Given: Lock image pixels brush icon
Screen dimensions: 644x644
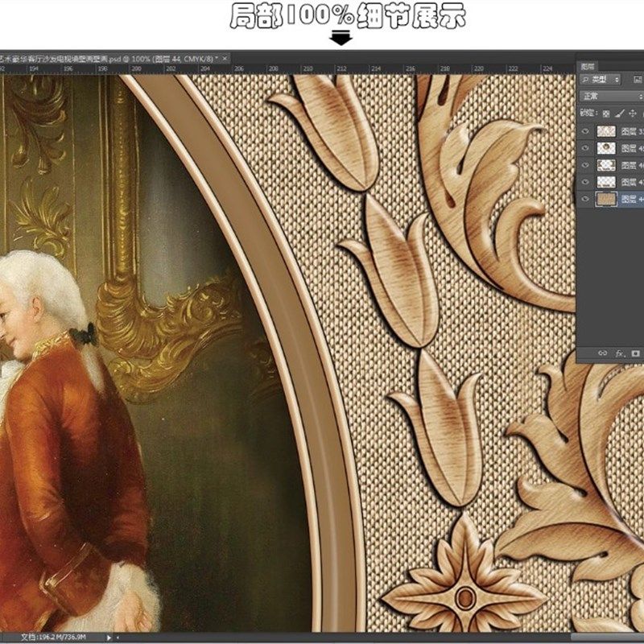Looking at the screenshot, I should (x=620, y=114).
